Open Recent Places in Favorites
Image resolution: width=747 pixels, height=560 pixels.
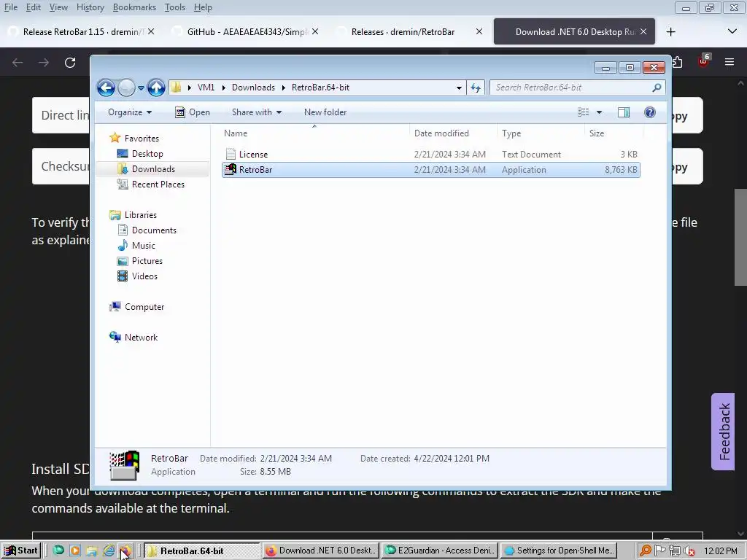click(158, 184)
